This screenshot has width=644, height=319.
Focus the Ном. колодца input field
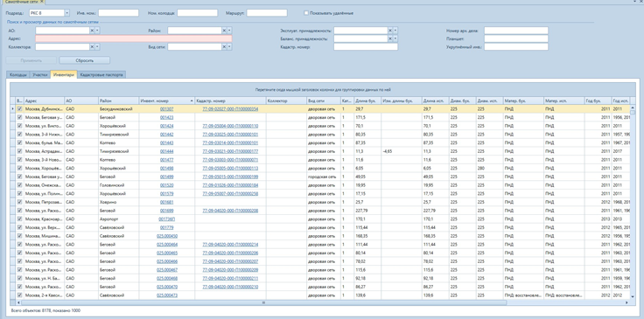pos(197,13)
